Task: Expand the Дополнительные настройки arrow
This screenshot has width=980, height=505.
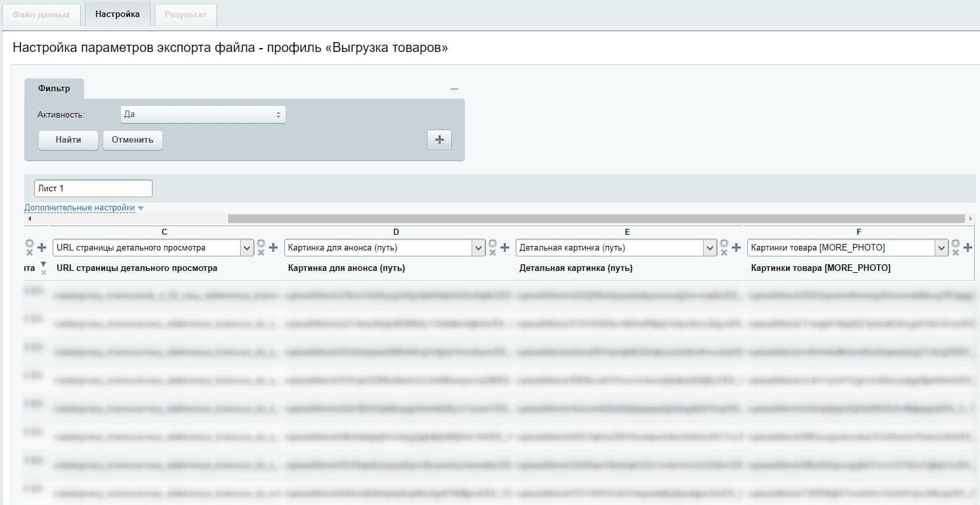Action: [141, 208]
